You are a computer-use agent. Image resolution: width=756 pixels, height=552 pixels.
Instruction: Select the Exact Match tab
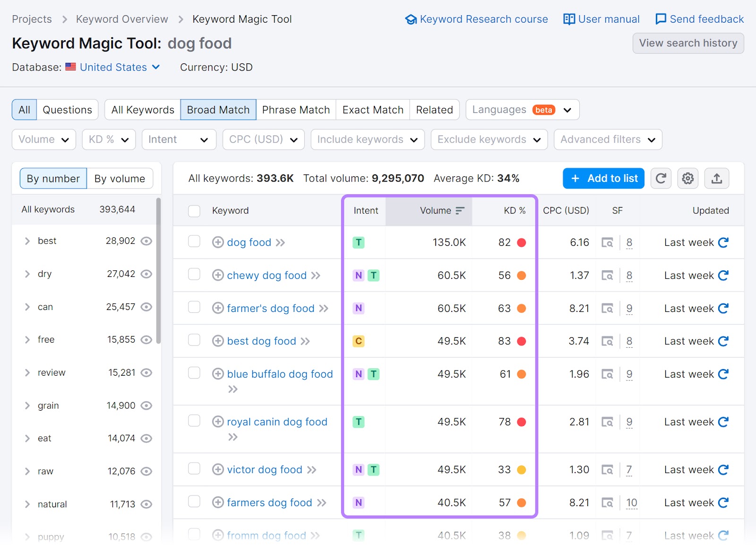click(372, 110)
